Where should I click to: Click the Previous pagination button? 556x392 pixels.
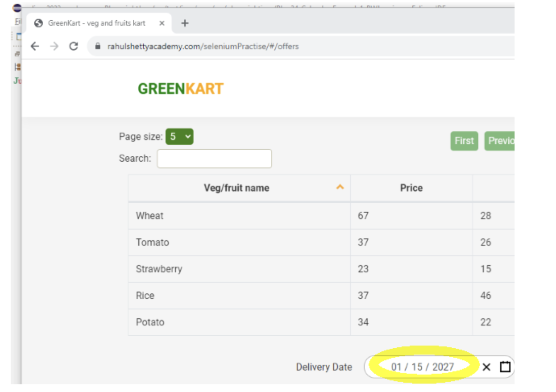(500, 141)
